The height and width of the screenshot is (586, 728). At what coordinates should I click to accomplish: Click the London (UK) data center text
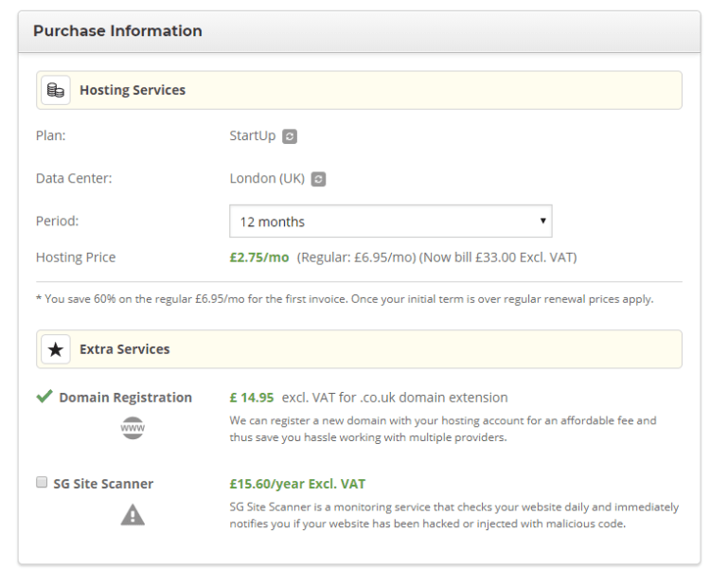coord(267,179)
